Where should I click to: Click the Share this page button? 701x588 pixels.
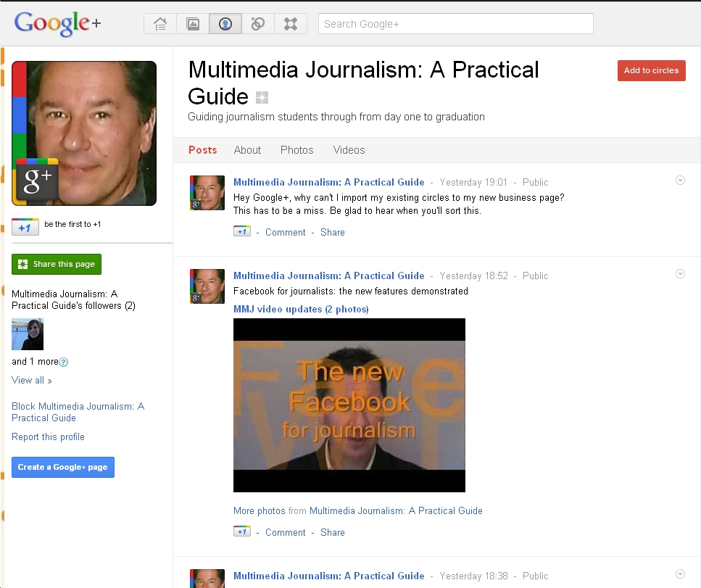(x=57, y=264)
